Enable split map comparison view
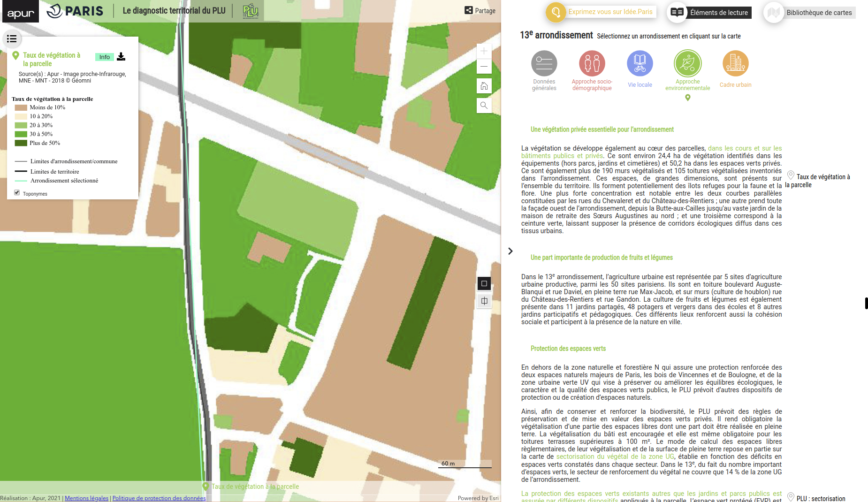 click(x=484, y=301)
